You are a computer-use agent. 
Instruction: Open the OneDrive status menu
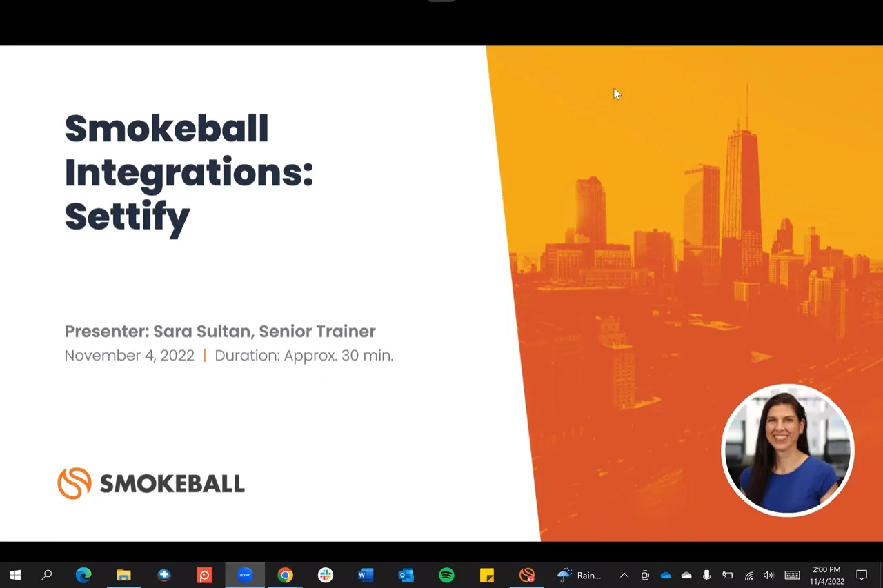click(x=666, y=575)
